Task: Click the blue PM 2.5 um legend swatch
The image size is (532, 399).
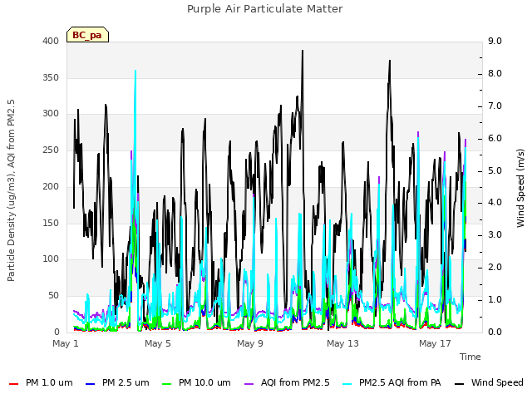Action: point(91,384)
